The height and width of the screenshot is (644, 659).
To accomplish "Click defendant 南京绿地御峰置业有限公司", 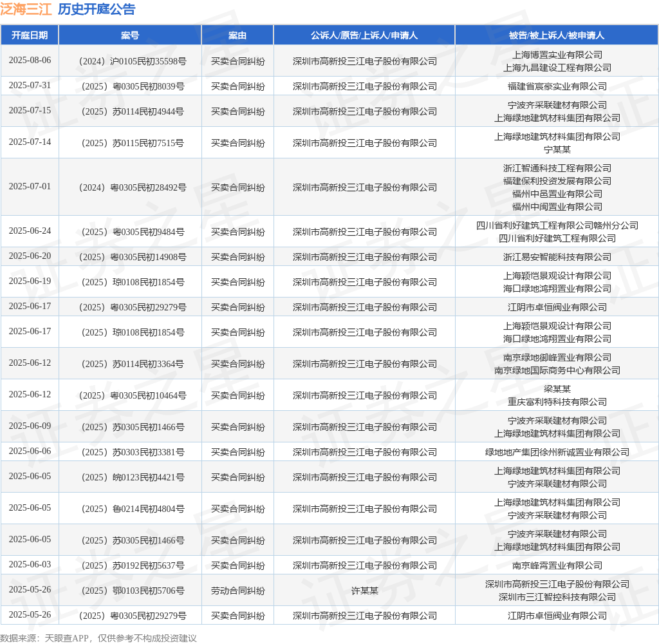I will pyautogui.click(x=557, y=357).
